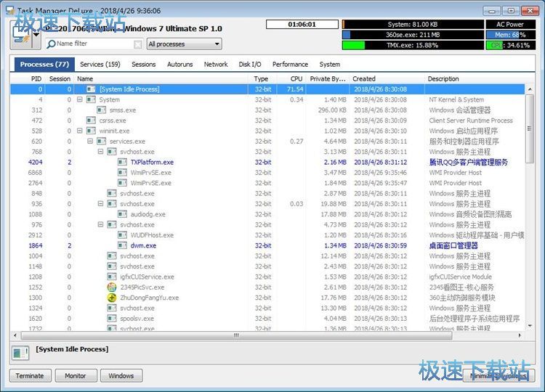
Task: Collapse svchost.exe PID 768 node
Action: point(100,152)
